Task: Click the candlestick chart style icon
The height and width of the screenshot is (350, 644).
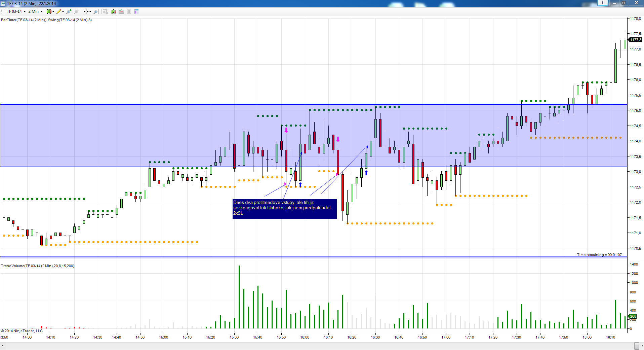Action: (49, 11)
